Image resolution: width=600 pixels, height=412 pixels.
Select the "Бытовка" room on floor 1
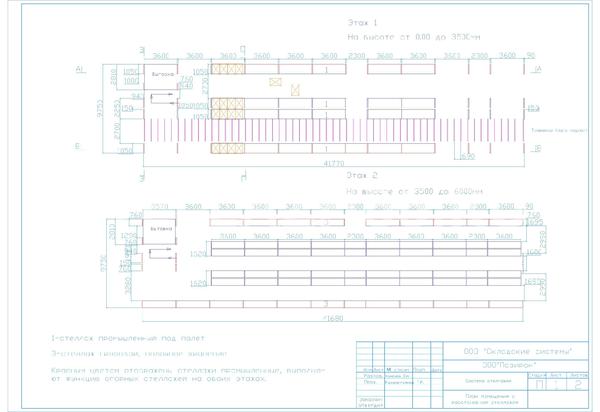pyautogui.click(x=163, y=76)
